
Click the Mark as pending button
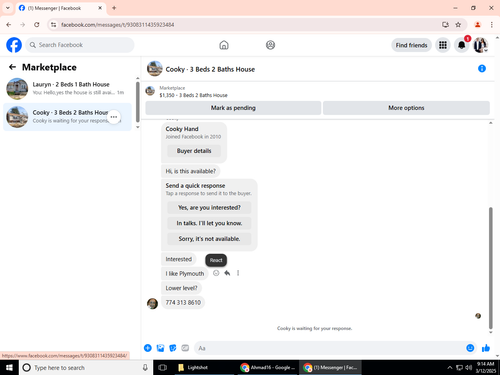click(233, 108)
